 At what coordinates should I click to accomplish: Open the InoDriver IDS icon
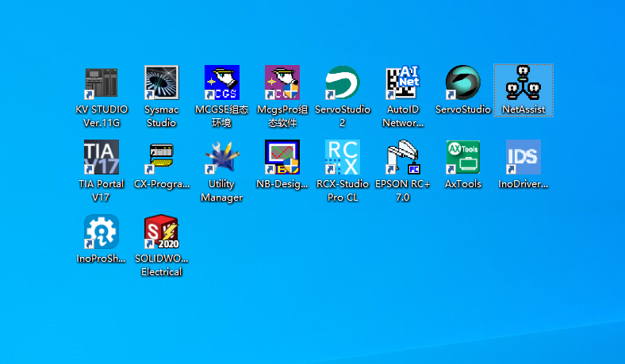523,157
